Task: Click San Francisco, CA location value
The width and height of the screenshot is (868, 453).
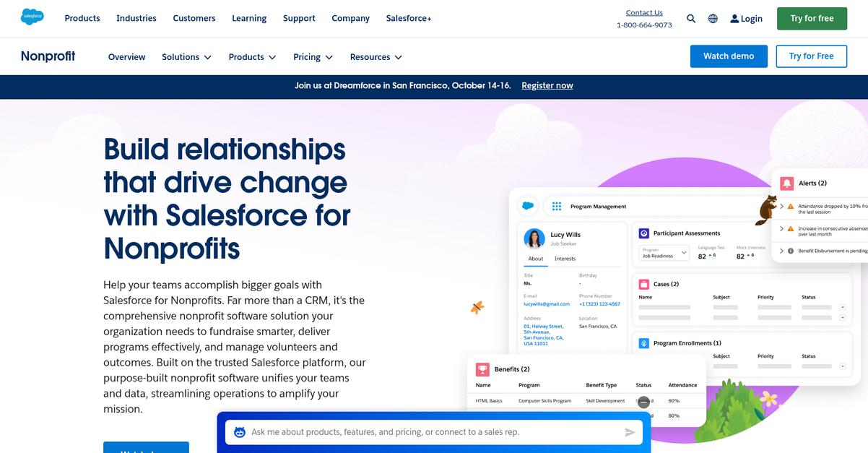Action: pyautogui.click(x=598, y=327)
